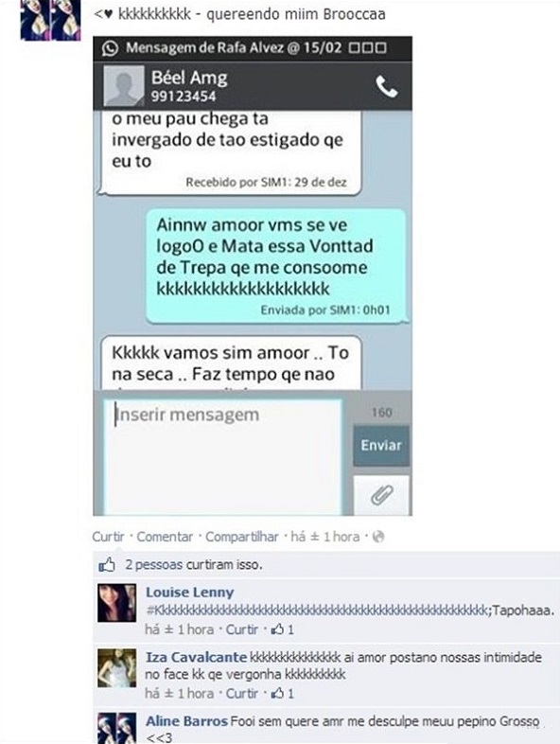Viewport: 560px width, 744px height.
Task: Click Béel Amg contact avatar
Action: [x=124, y=86]
